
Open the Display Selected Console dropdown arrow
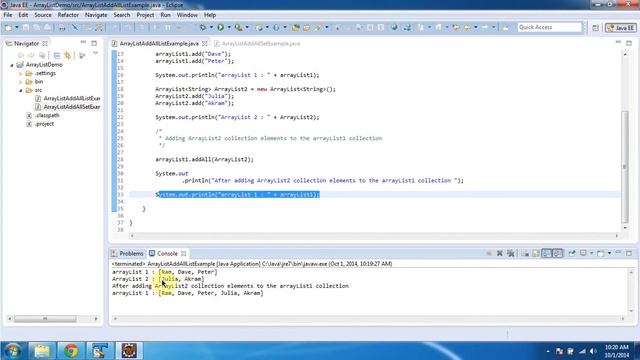pyautogui.click(x=591, y=253)
